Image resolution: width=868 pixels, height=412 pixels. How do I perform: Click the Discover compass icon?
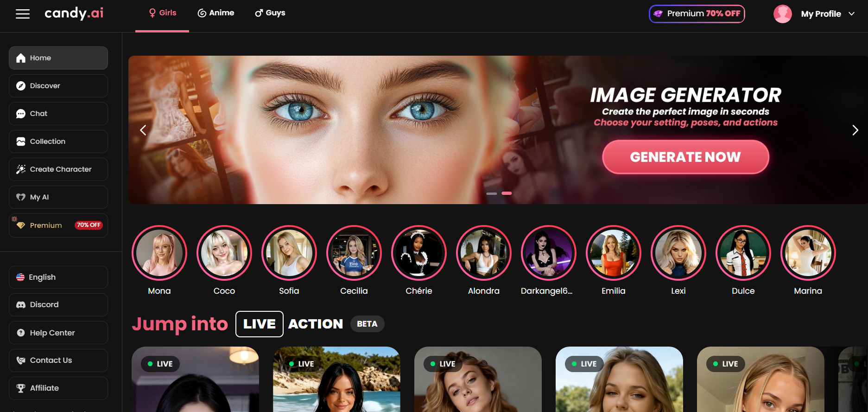click(21, 86)
